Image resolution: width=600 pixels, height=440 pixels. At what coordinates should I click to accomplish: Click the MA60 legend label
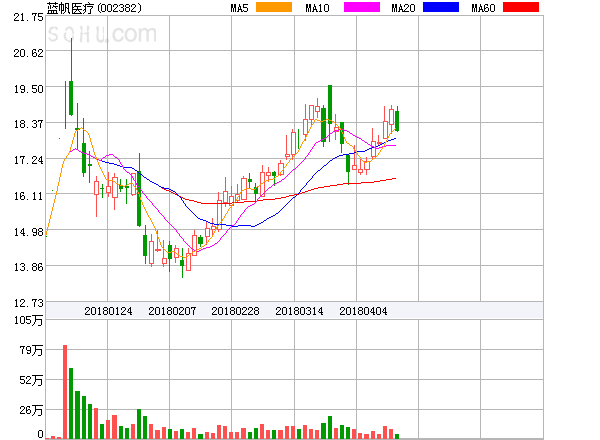click(483, 8)
